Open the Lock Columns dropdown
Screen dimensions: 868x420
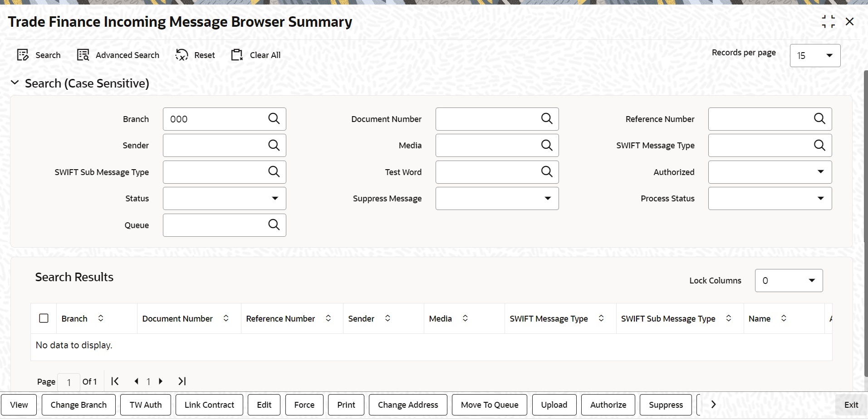789,280
